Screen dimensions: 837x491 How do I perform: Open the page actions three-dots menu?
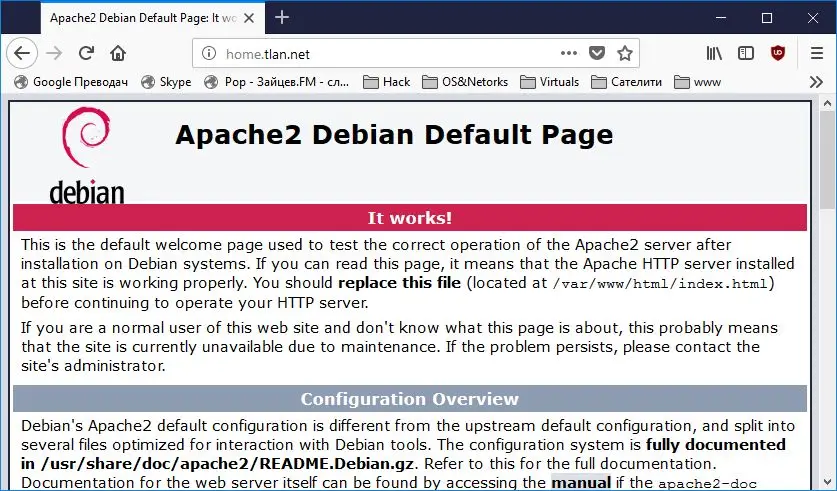(x=569, y=53)
